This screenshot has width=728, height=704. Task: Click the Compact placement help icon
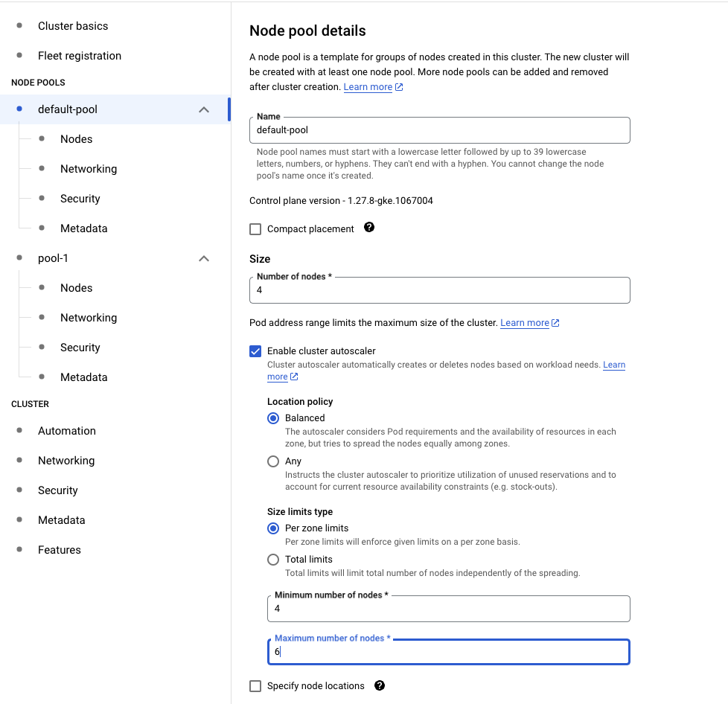[x=369, y=228]
